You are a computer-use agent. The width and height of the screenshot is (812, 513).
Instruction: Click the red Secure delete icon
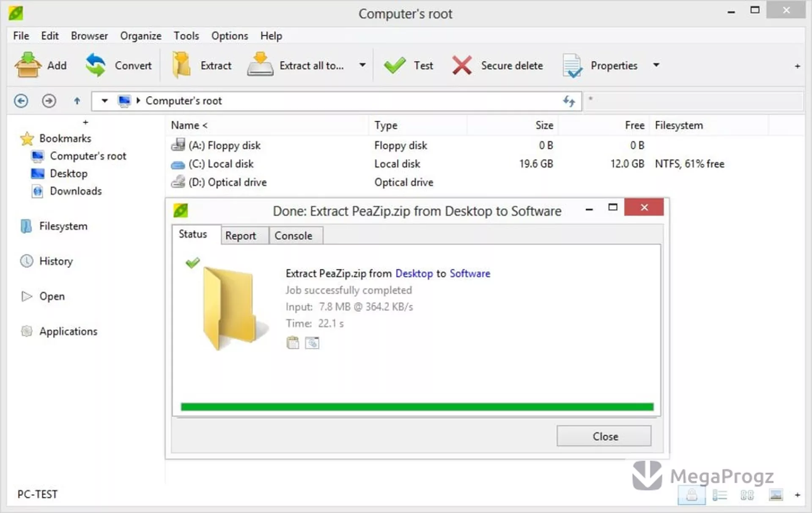[x=462, y=66]
